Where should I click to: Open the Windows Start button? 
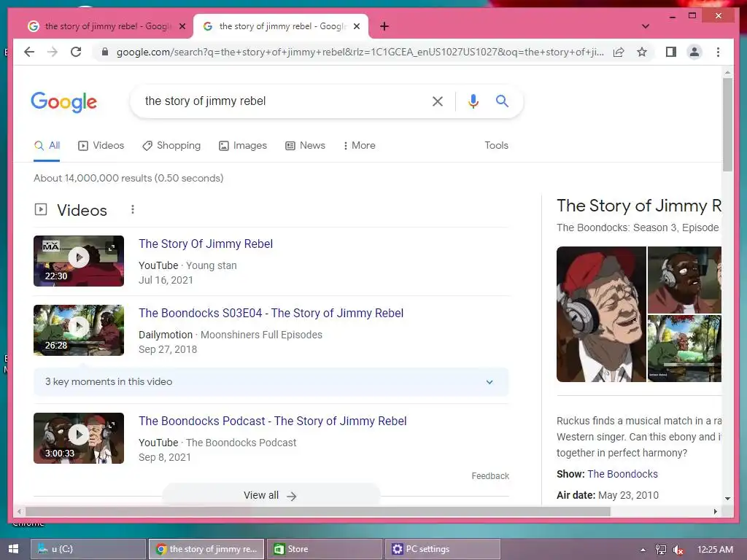(x=13, y=549)
